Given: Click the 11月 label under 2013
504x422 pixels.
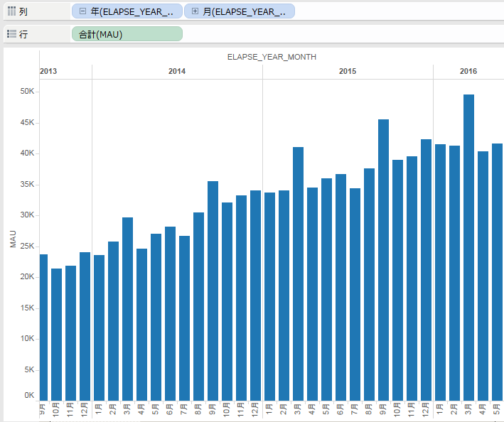Looking at the screenshot, I should (70, 410).
